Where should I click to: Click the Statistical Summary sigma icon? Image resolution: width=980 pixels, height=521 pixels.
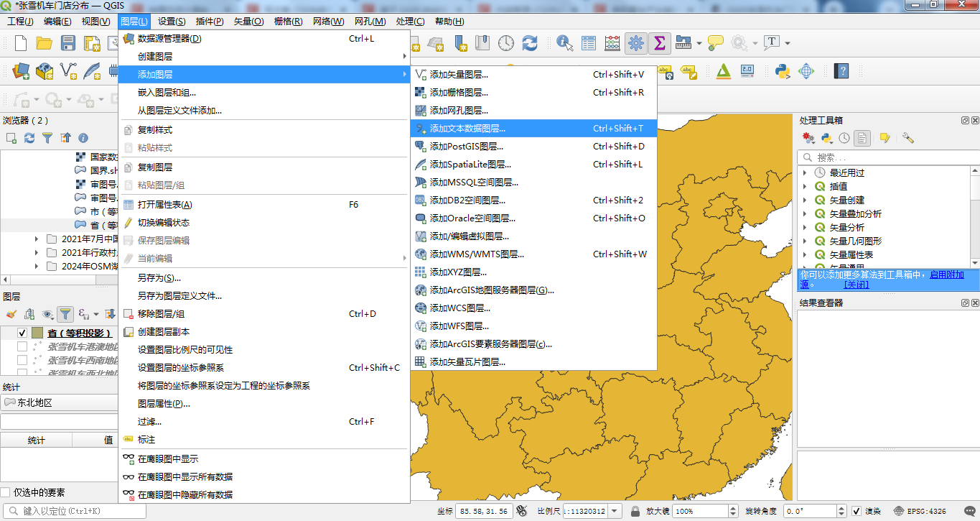click(659, 43)
